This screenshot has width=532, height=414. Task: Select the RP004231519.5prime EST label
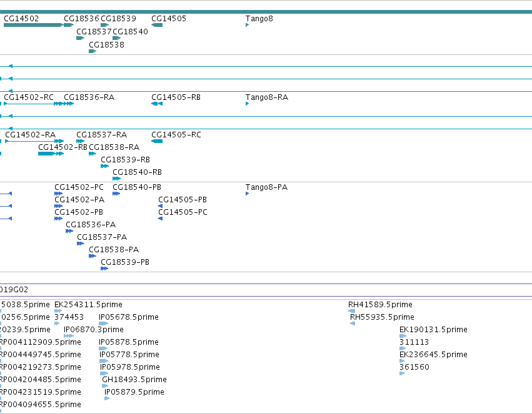pos(41,392)
